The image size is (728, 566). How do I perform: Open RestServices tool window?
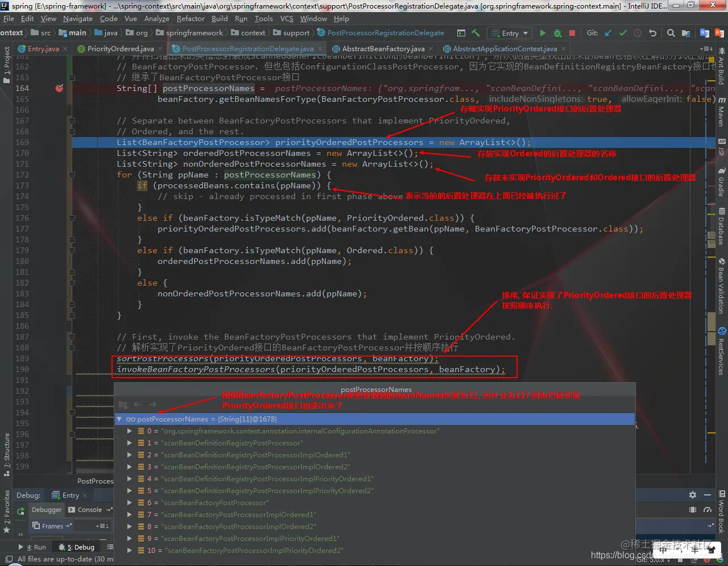(721, 351)
